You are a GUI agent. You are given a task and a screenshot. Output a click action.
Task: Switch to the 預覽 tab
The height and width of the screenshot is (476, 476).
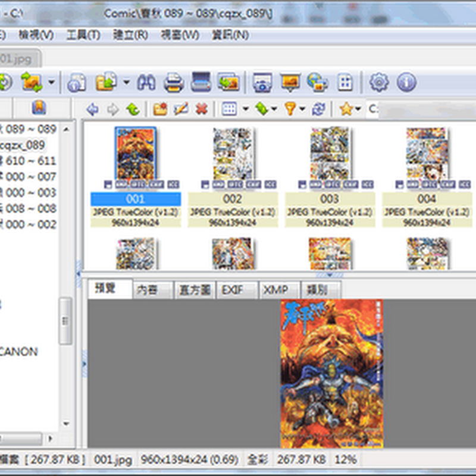(x=110, y=288)
